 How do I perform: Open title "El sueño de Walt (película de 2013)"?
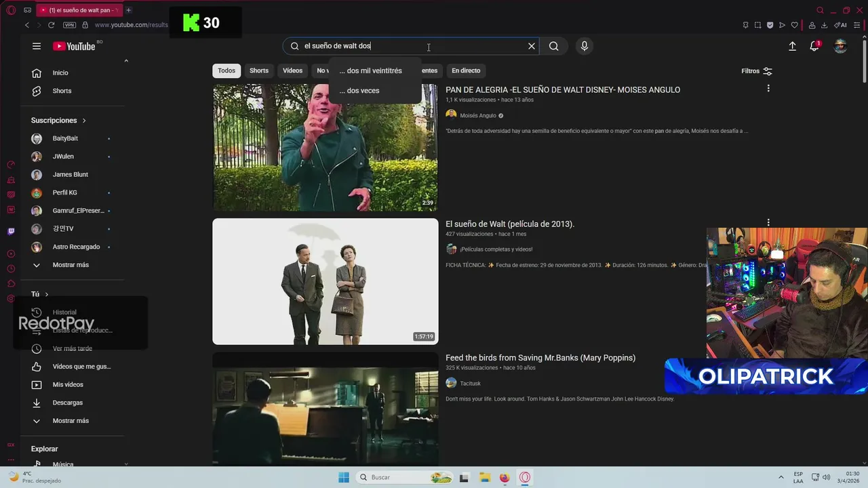(510, 224)
